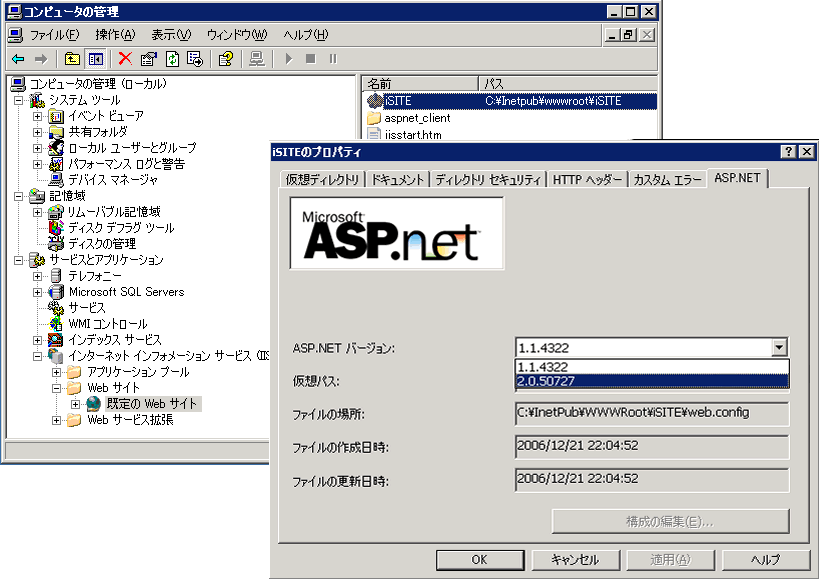Click the red X Delete toolbar icon
Screen dimensions: 820x580
tap(125, 59)
